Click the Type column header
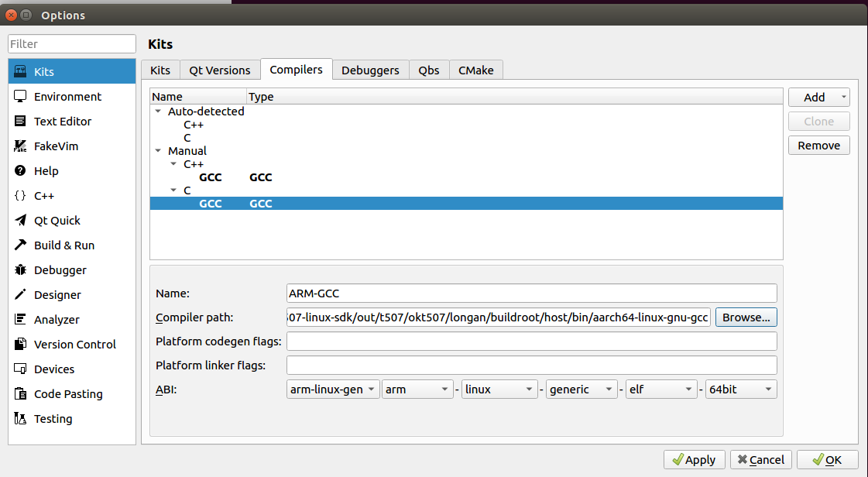This screenshot has width=868, height=477. pyautogui.click(x=515, y=96)
